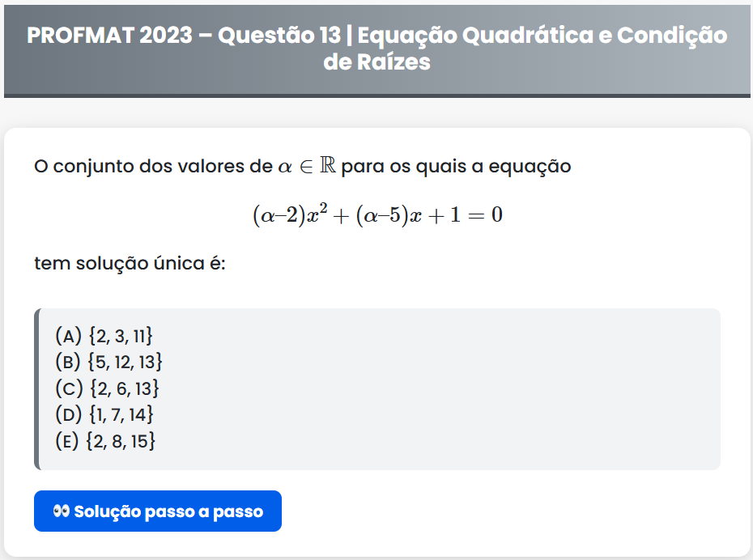This screenshot has width=753, height=560.
Task: Click the eyes emoji on the solution button
Action: [61, 511]
